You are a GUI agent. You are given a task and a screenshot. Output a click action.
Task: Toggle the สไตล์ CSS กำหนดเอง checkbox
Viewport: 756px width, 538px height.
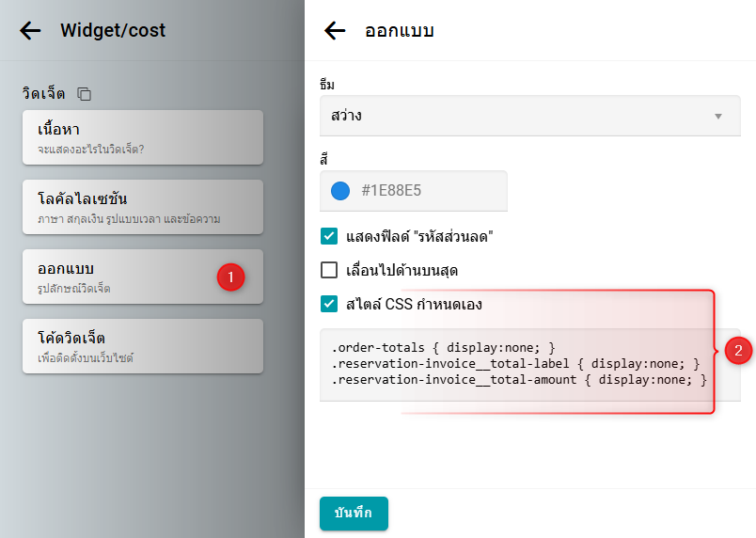(x=329, y=303)
